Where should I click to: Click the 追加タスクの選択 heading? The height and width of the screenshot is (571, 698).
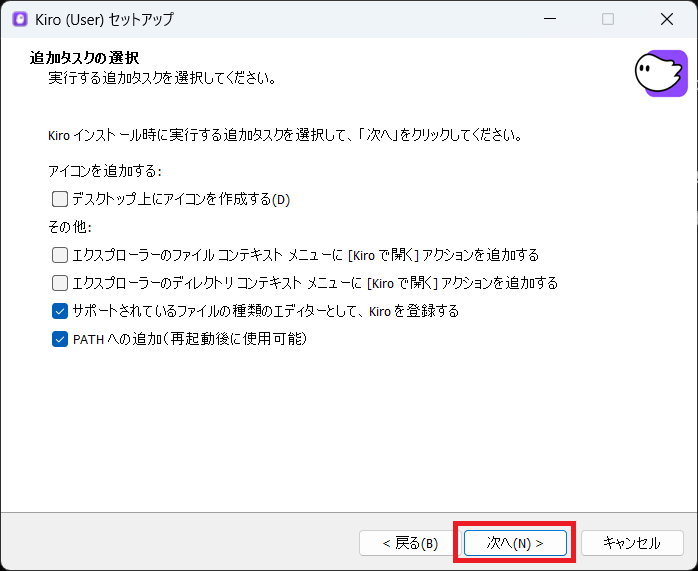coord(84,58)
